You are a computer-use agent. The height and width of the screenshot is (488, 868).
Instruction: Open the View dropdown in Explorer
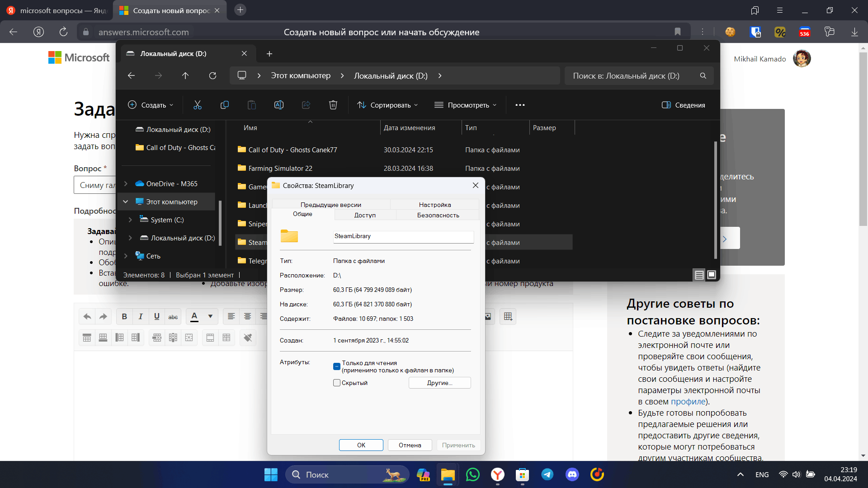click(466, 105)
